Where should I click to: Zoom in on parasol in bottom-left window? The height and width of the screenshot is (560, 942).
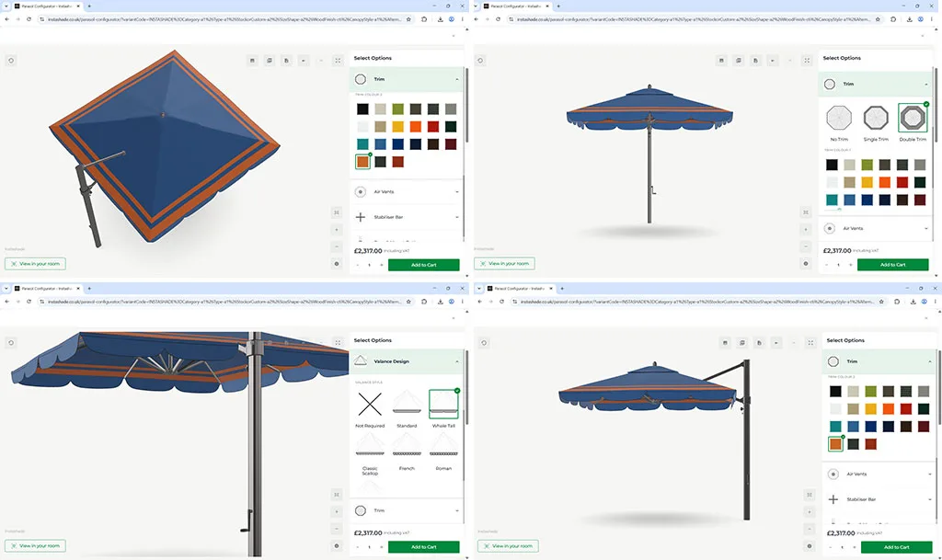(337, 511)
